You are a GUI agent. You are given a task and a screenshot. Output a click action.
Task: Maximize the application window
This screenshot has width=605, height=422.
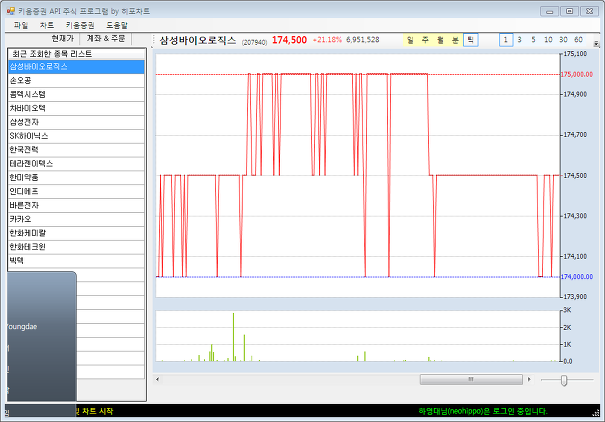(569, 11)
